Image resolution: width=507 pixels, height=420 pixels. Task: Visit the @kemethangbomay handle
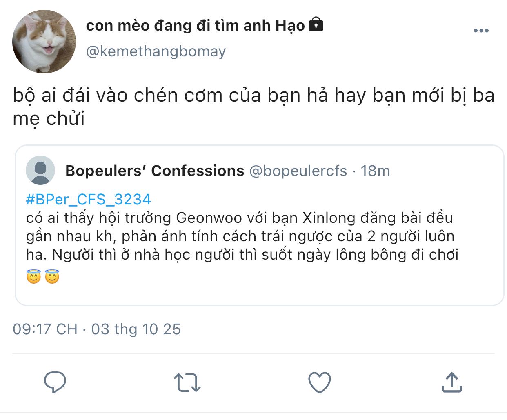(156, 51)
